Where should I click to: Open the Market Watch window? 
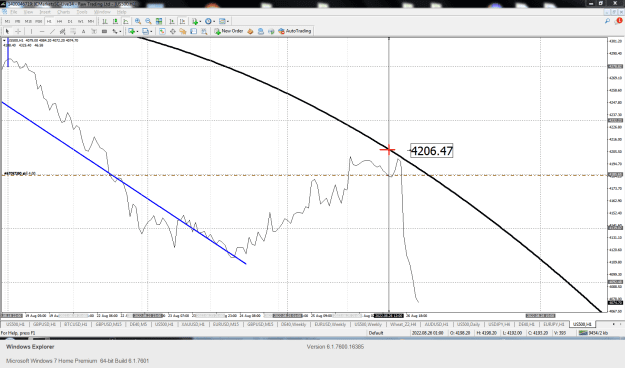pos(162,31)
